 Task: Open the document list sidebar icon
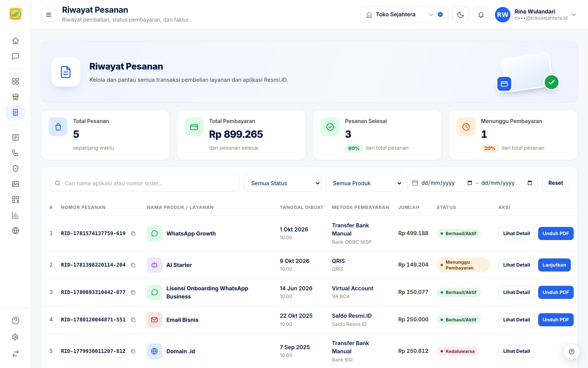coord(15,137)
